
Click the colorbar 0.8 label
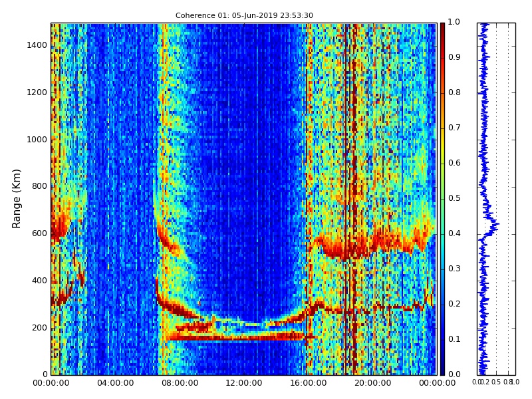point(454,92)
